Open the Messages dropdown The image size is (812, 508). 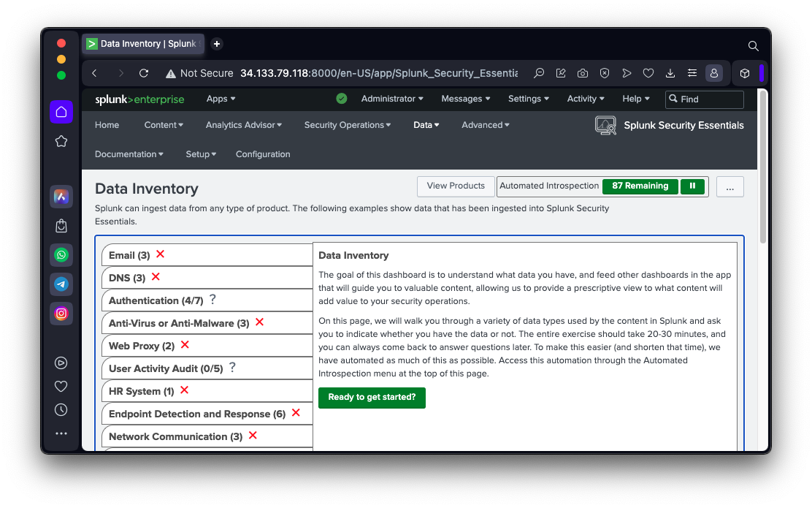tap(466, 99)
